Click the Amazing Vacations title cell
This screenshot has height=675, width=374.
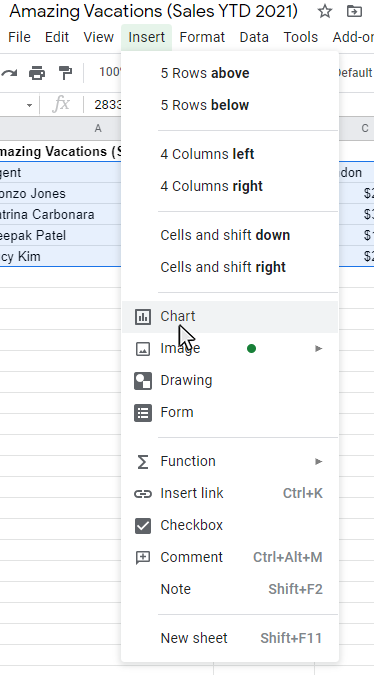tap(60, 152)
